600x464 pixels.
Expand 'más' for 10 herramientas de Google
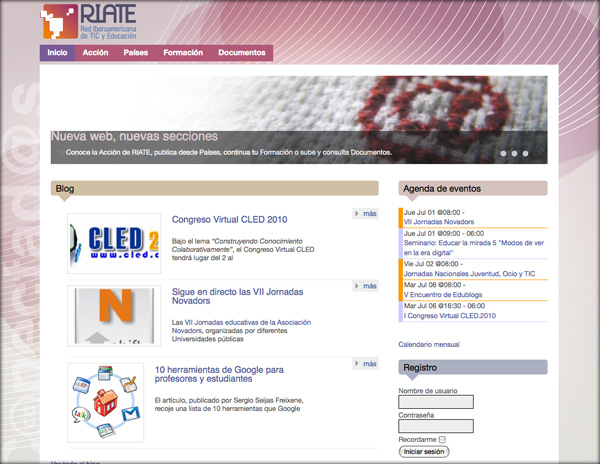365,363
